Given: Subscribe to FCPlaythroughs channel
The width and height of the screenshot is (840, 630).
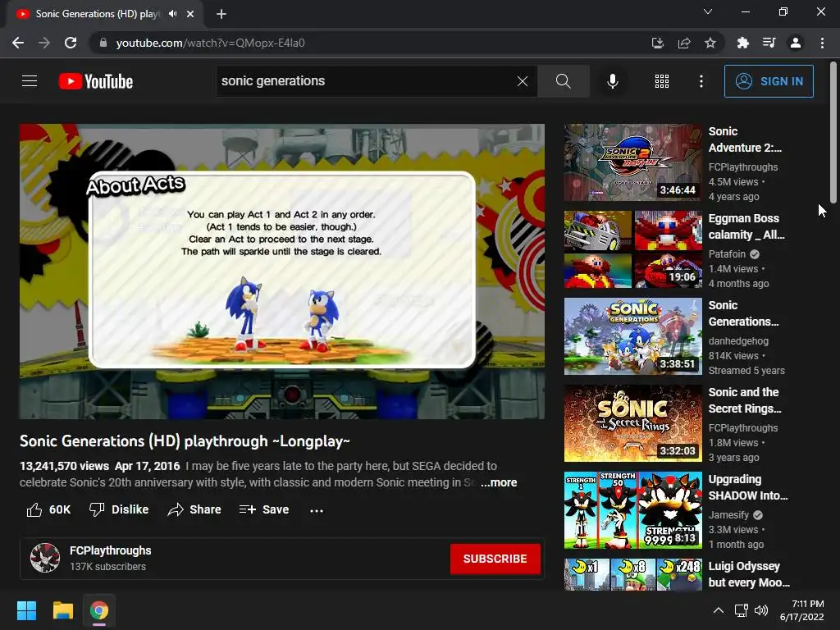Looking at the screenshot, I should click(x=495, y=559).
